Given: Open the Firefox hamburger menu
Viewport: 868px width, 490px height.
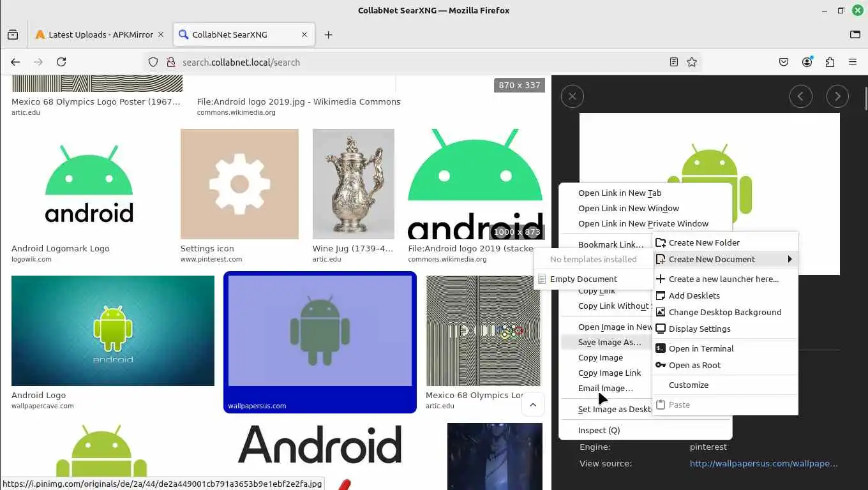Looking at the screenshot, I should pos(853,62).
